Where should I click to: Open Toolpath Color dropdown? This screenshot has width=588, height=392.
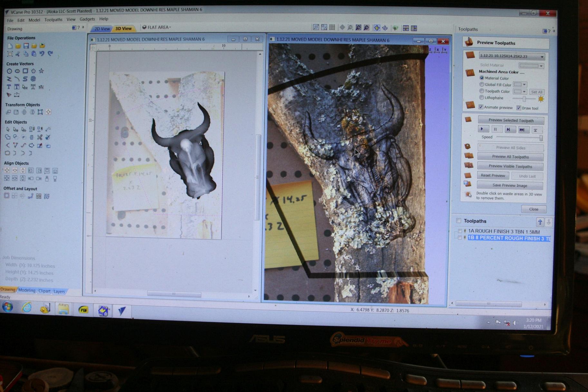520,91
